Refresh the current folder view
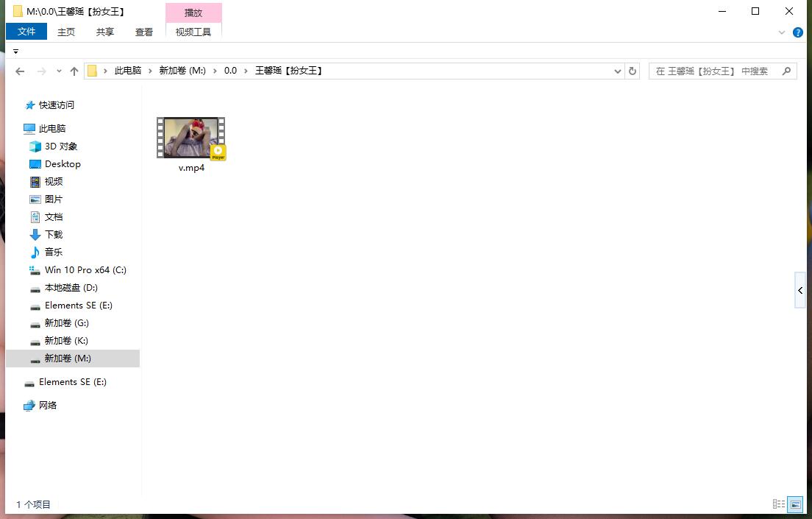The image size is (812, 519). tap(632, 71)
